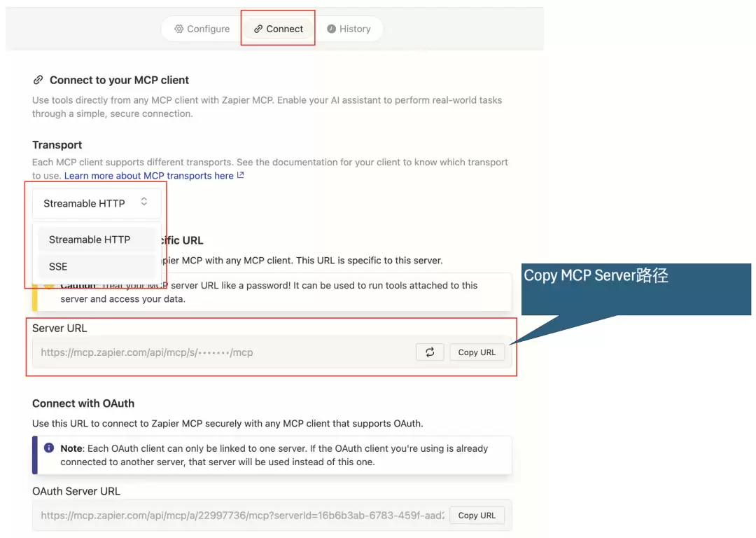The height and width of the screenshot is (538, 756).
Task: Copy the OAuth Server URL
Action: point(477,516)
